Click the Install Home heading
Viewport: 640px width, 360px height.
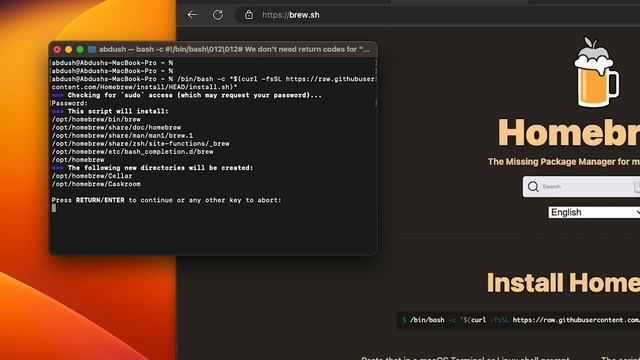563,283
